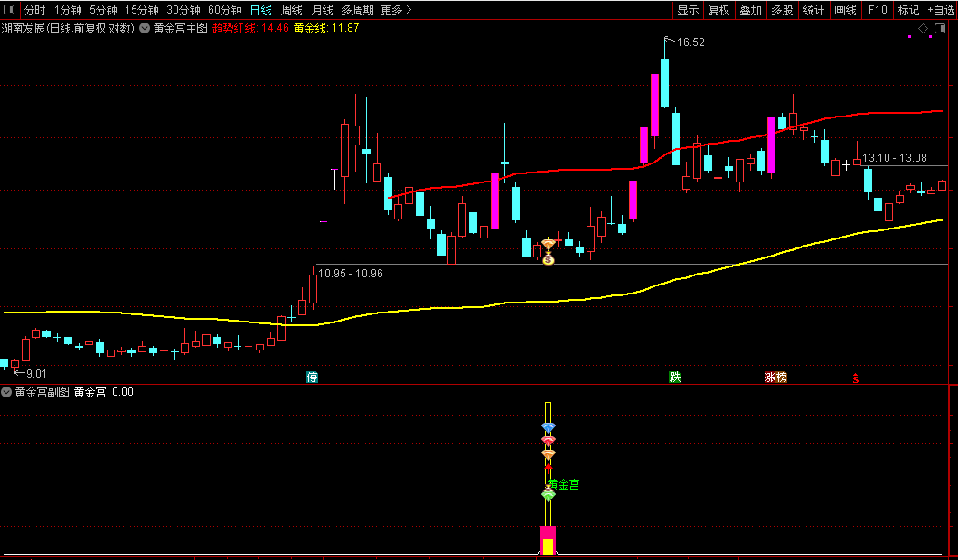Click the 黄金线: 11.87 value
This screenshot has height=560, width=958.
click(326, 28)
